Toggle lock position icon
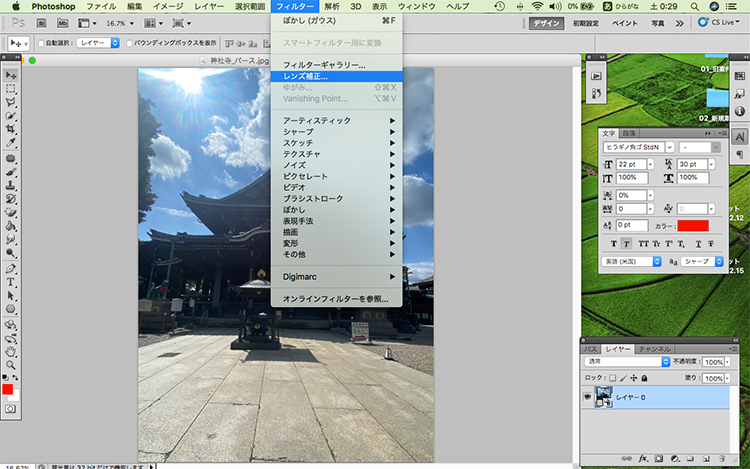Viewport: 750px width, 469px height. click(x=634, y=378)
